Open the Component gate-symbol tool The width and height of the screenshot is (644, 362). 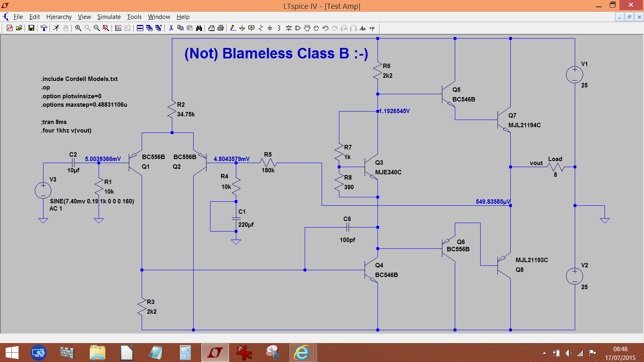[x=298, y=28]
